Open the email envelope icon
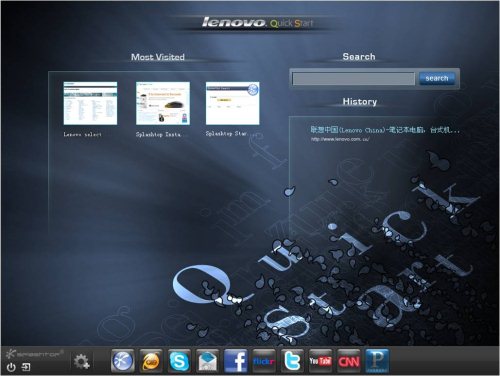 coord(207,361)
